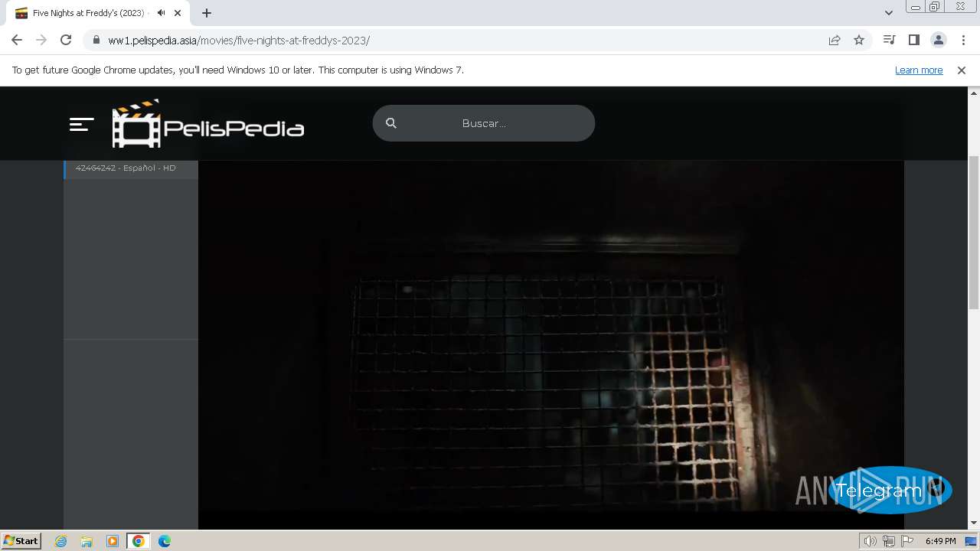Open the Chrome profile icon
The image size is (980, 551).
[938, 40]
